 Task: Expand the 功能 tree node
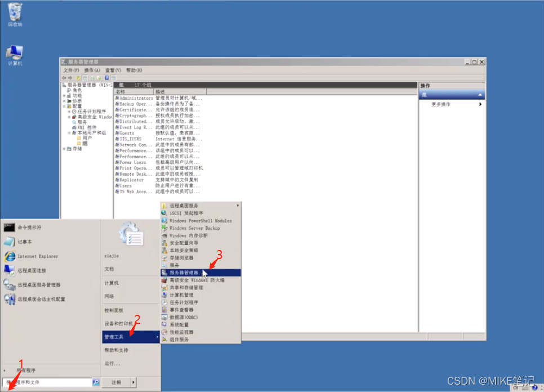(x=64, y=96)
